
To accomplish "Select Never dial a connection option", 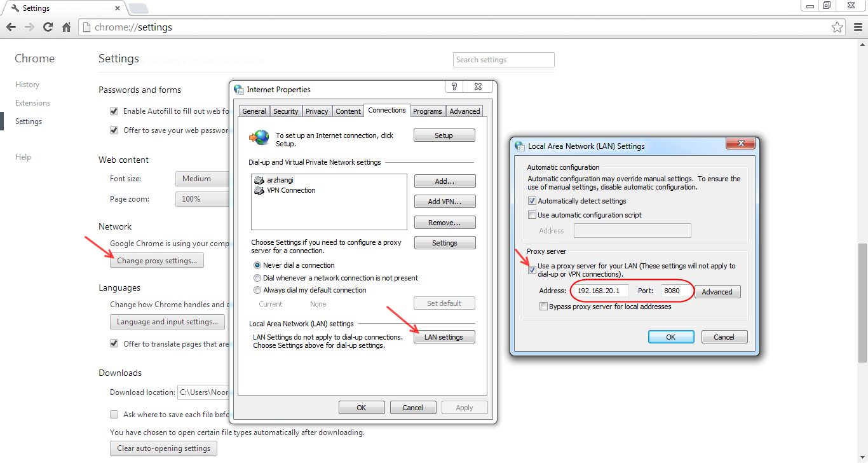I will click(257, 265).
